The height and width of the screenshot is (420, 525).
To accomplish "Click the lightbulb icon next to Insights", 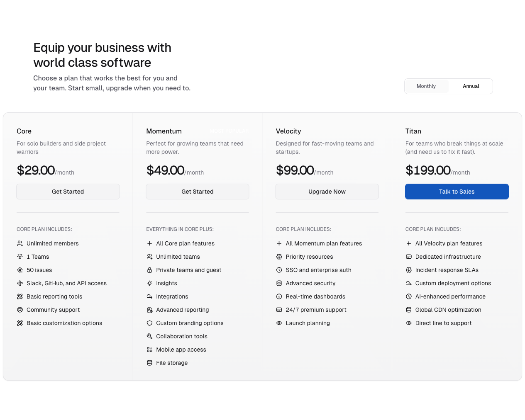I will tap(149, 283).
